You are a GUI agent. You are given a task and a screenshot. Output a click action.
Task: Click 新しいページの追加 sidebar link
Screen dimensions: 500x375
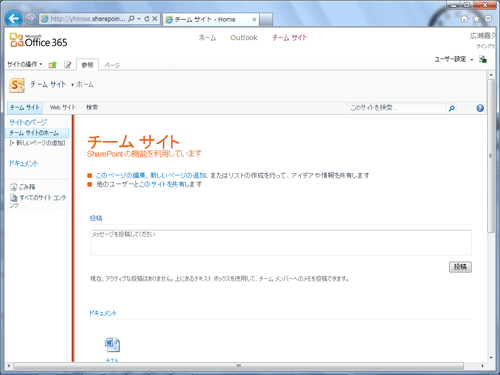(37, 143)
